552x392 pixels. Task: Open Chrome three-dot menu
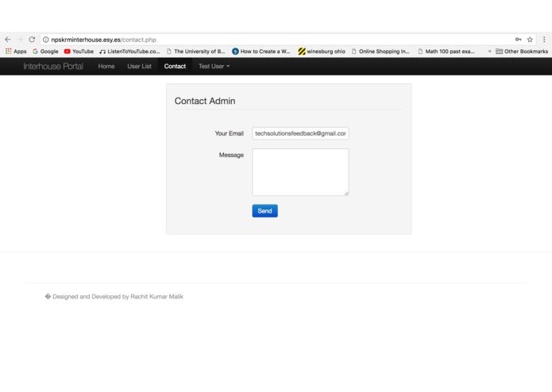coord(544,40)
